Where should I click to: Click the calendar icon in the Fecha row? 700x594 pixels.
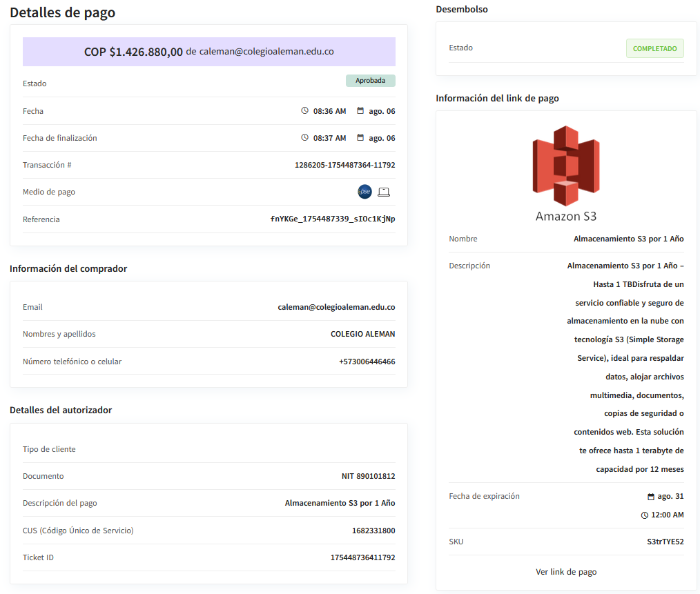[360, 110]
